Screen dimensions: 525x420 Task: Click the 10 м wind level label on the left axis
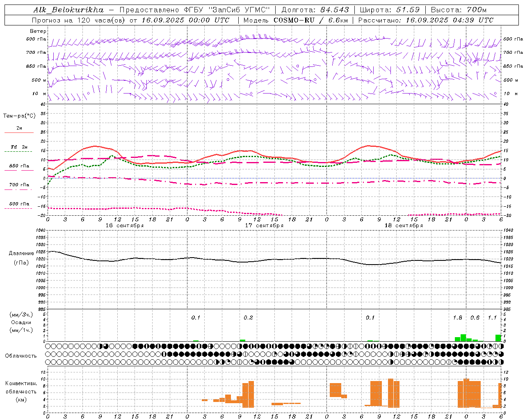click(39, 94)
